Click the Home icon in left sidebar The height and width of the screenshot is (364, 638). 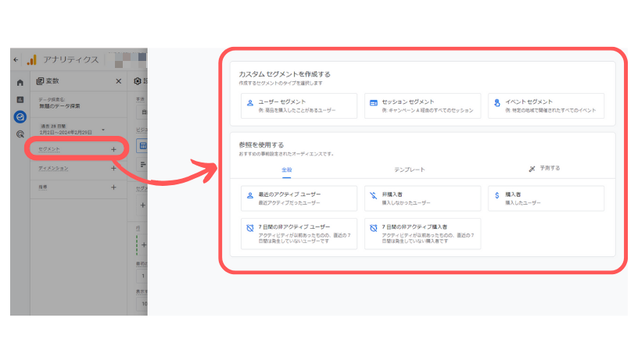(20, 82)
